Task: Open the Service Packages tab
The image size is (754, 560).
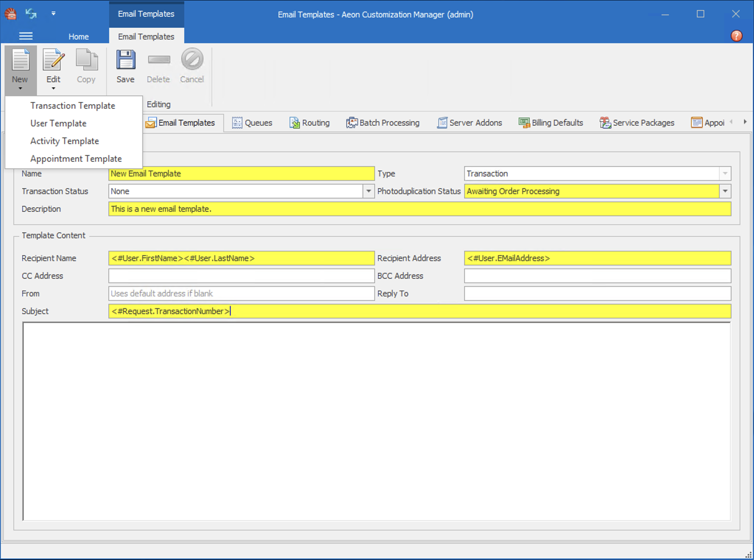Action: 637,123
